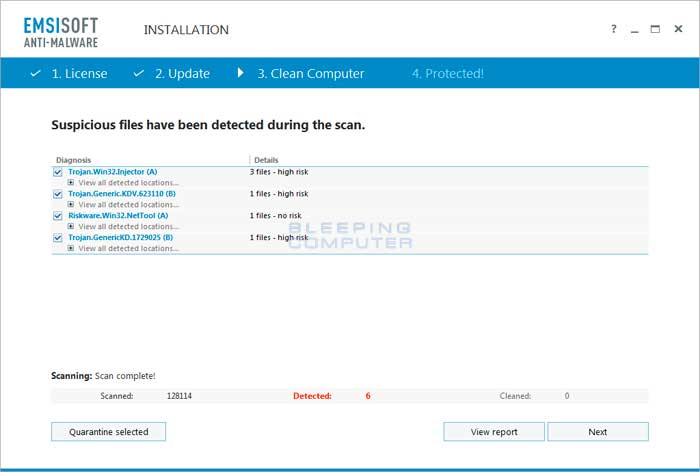The width and height of the screenshot is (700, 472).
Task: Click the Cleaned count 0
Action: pyautogui.click(x=567, y=396)
